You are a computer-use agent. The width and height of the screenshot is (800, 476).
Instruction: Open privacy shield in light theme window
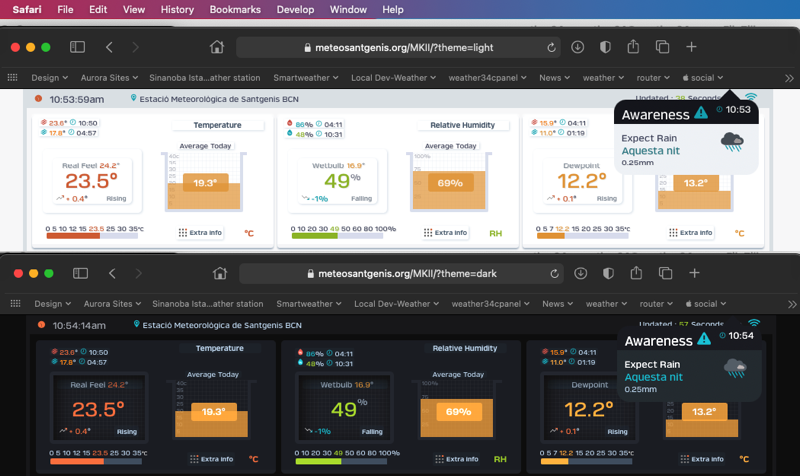(605, 47)
